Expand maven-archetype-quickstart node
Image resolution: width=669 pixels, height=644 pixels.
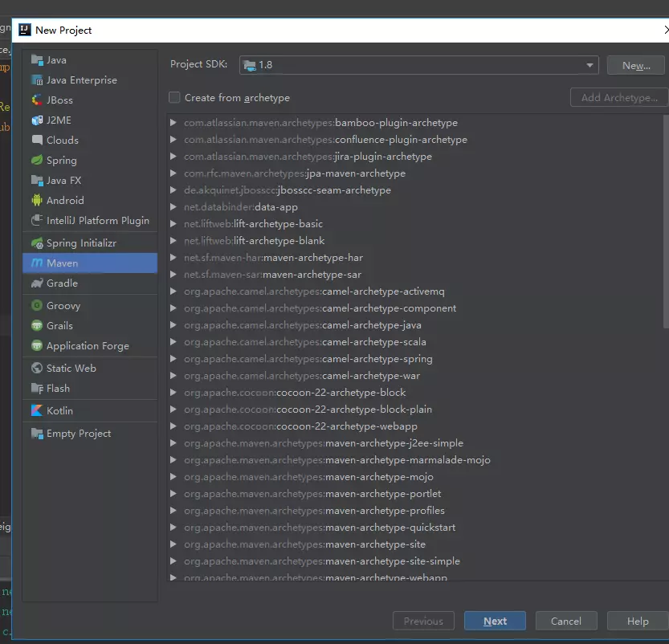coord(173,527)
